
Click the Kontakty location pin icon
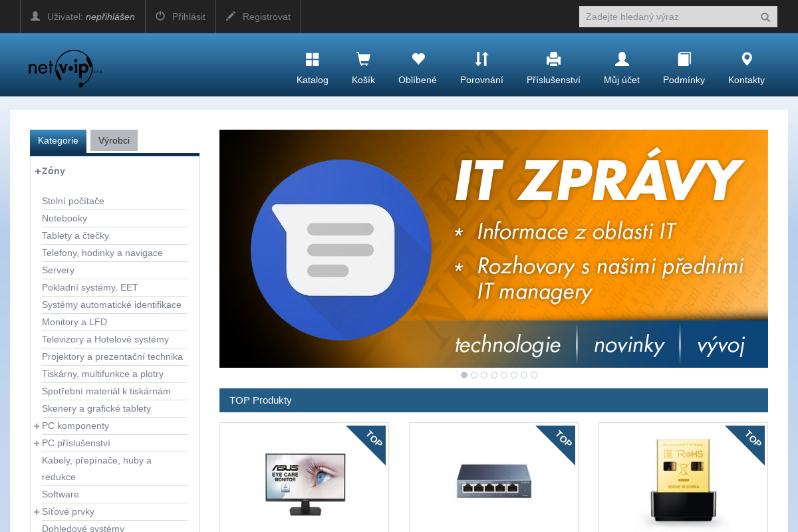coord(745,59)
